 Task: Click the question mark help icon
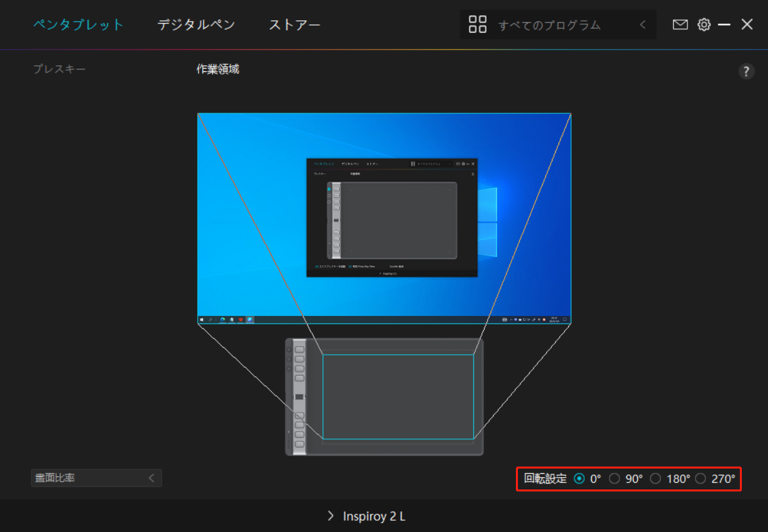[x=746, y=71]
